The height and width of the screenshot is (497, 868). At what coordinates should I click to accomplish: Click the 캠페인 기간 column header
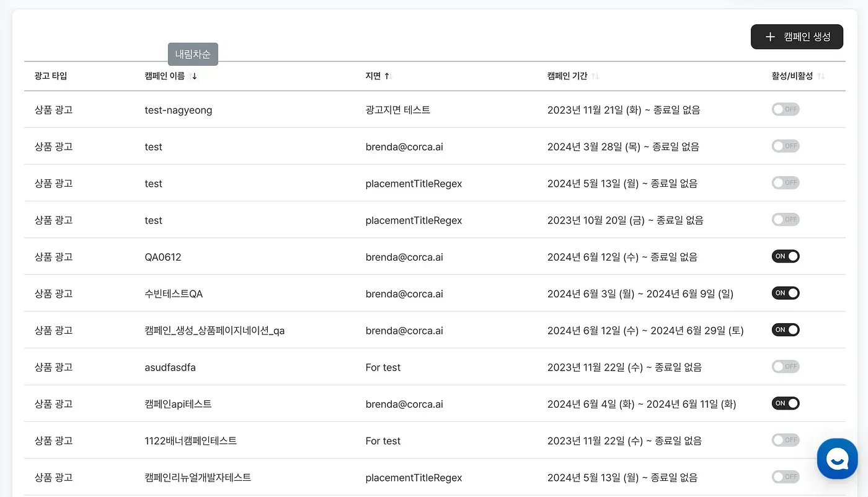[567, 76]
